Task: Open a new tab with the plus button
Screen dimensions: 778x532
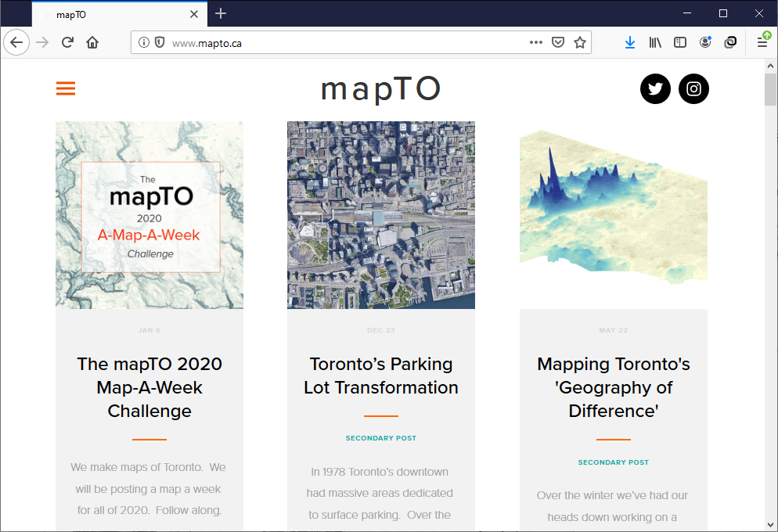Action: [x=221, y=13]
